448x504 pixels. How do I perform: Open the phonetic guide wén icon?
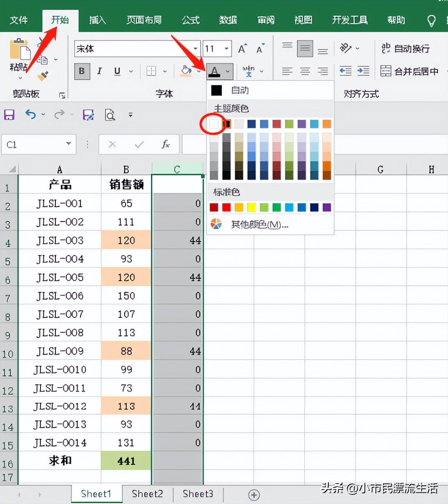(x=249, y=71)
